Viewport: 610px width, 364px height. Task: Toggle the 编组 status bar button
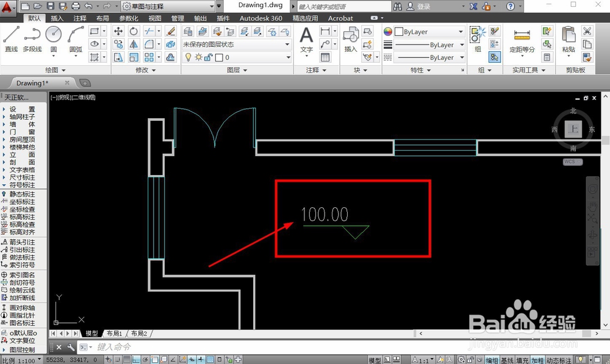(492, 360)
